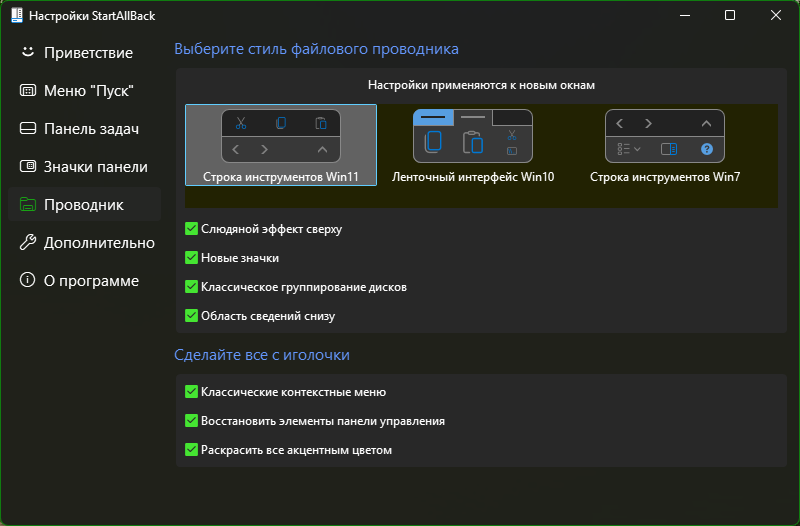Image resolution: width=800 pixels, height=526 pixels.
Task: Disable Классическое группирование дисков
Action: (191, 287)
